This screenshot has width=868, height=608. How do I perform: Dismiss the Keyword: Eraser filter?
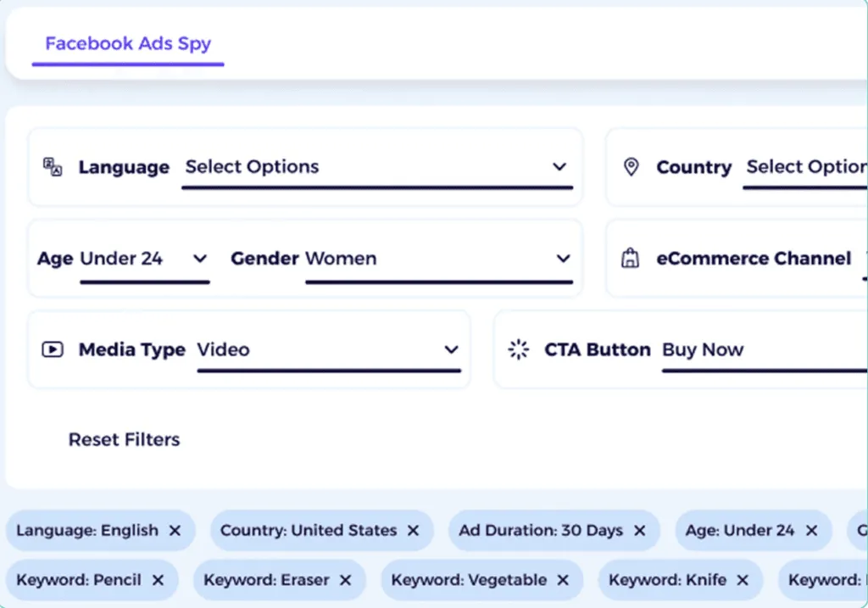point(344,580)
